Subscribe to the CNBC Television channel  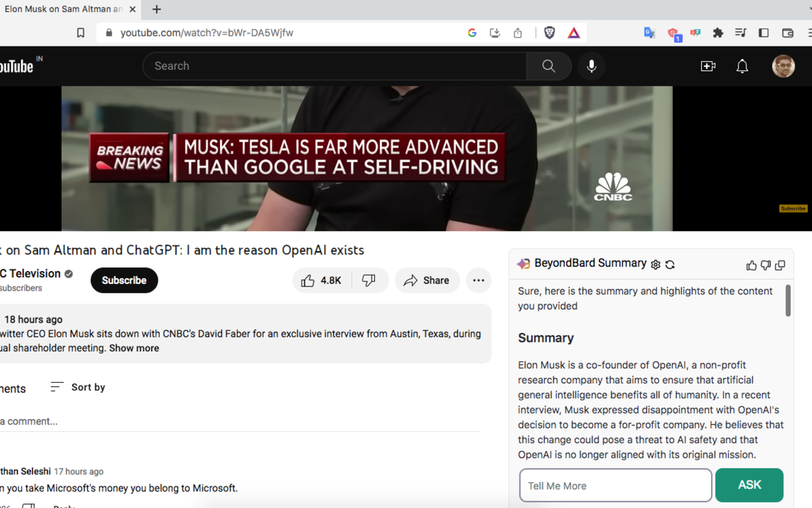pos(124,281)
